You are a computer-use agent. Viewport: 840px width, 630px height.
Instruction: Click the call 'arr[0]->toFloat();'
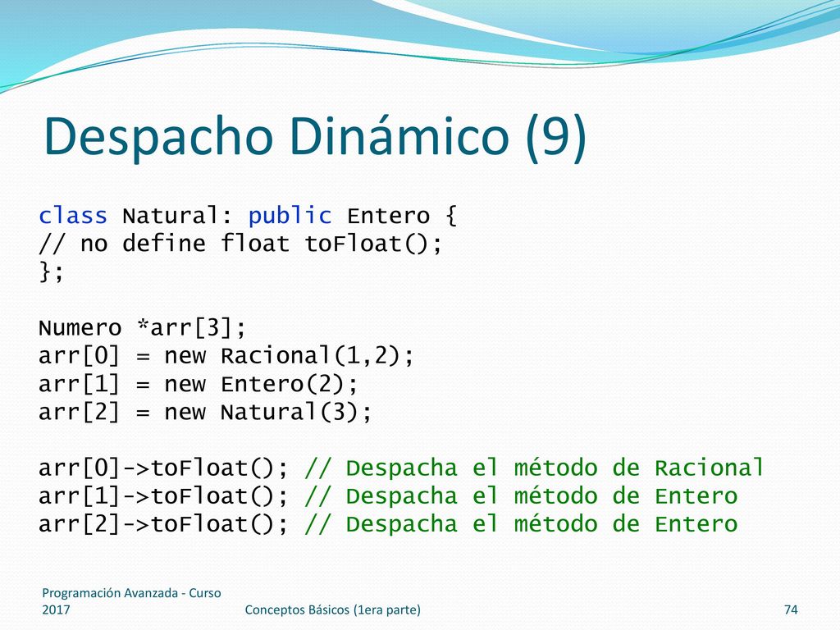click(x=163, y=468)
